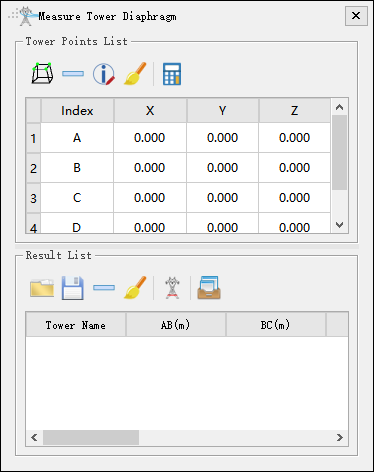This screenshot has width=374, height=472.
Task: Open the point info edit icon
Action: 104,74
